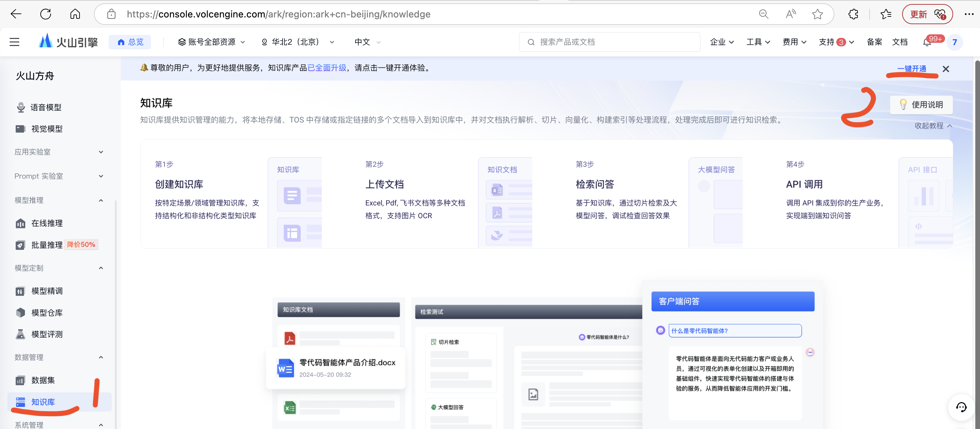The height and width of the screenshot is (429, 980).
Task: Open the hamburger navigation menu
Action: click(x=14, y=42)
